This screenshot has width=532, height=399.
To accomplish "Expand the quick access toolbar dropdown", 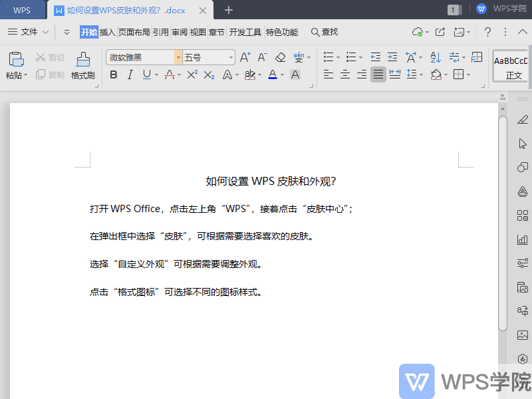I will 66,32.
